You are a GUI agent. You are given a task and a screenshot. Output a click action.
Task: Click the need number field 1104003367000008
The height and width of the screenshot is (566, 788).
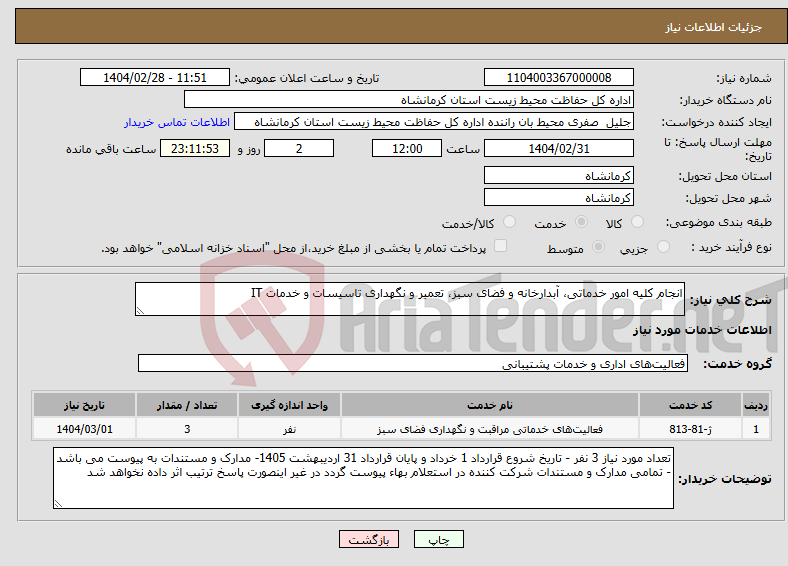tap(558, 77)
